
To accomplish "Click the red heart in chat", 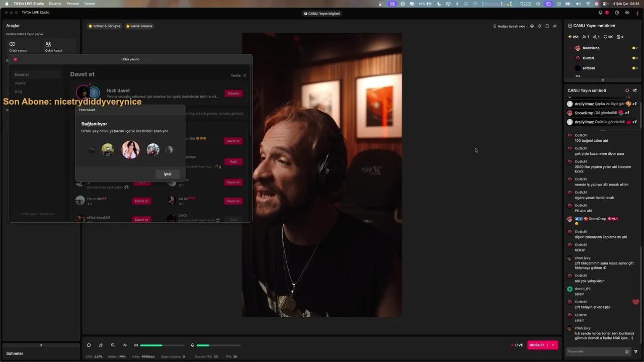I will (x=636, y=302).
